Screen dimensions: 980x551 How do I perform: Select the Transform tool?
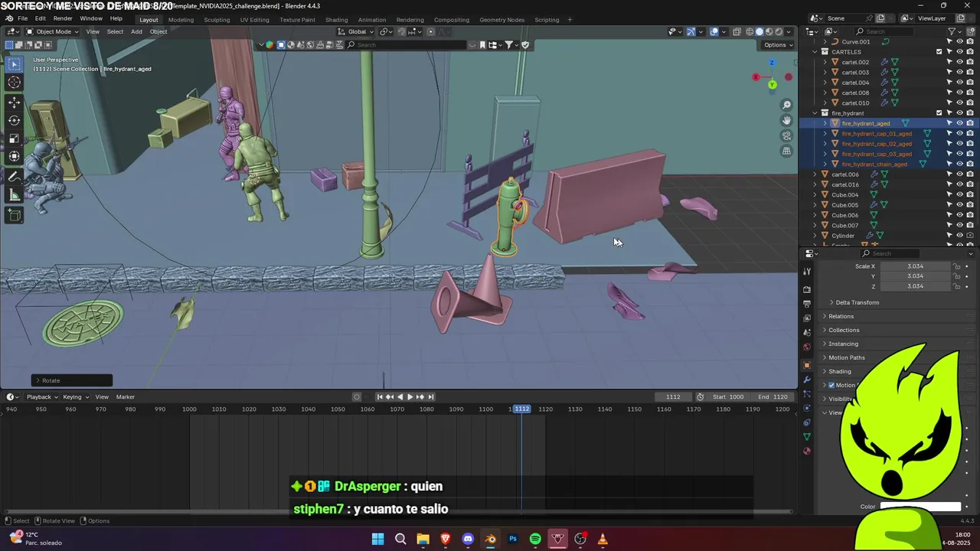point(15,157)
